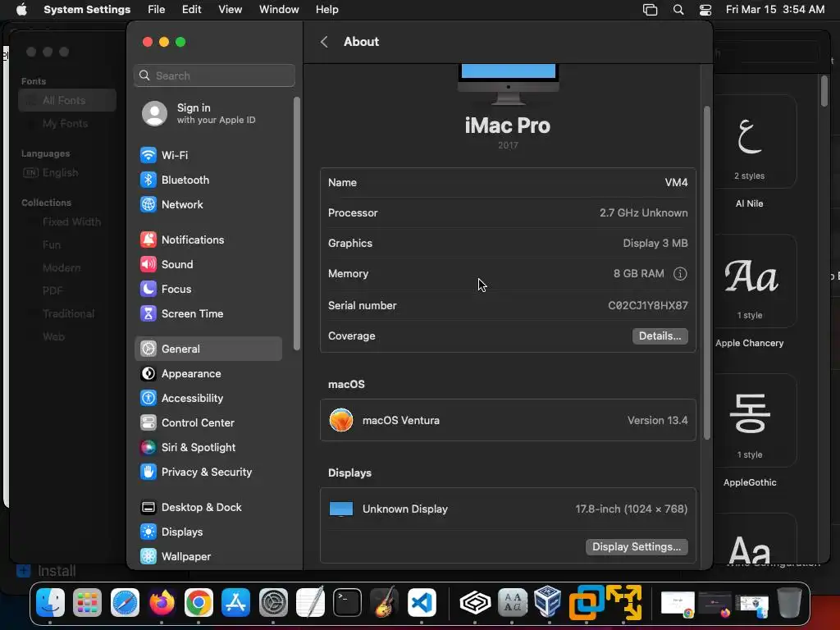Click the About pane scrollbar
Viewport: 840px width, 630px height.
[x=706, y=273]
